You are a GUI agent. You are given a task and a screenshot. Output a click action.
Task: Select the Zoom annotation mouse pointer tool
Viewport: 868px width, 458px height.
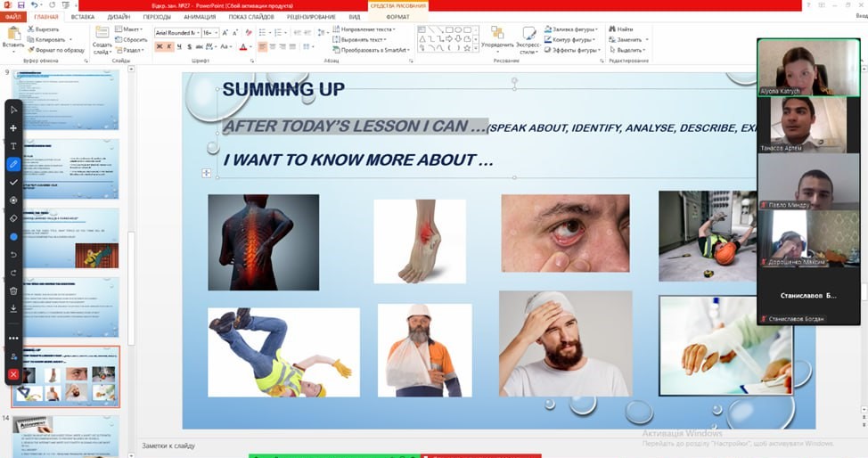click(14, 110)
